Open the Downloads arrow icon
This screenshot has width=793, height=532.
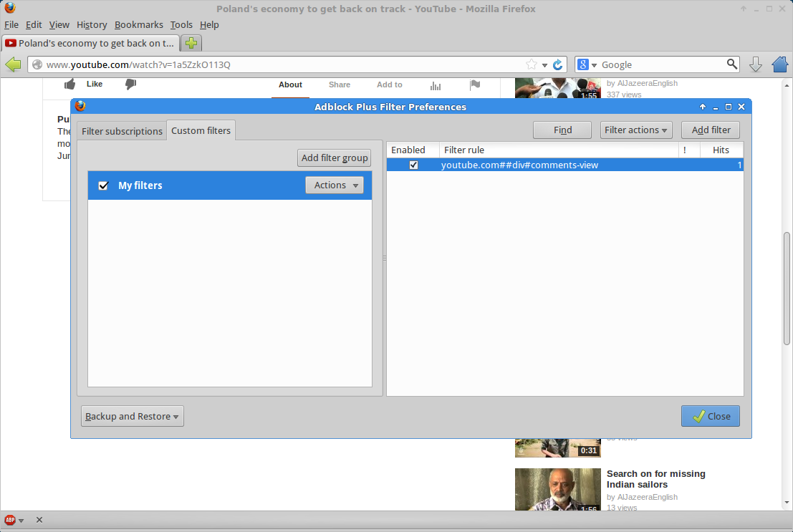[x=756, y=64]
